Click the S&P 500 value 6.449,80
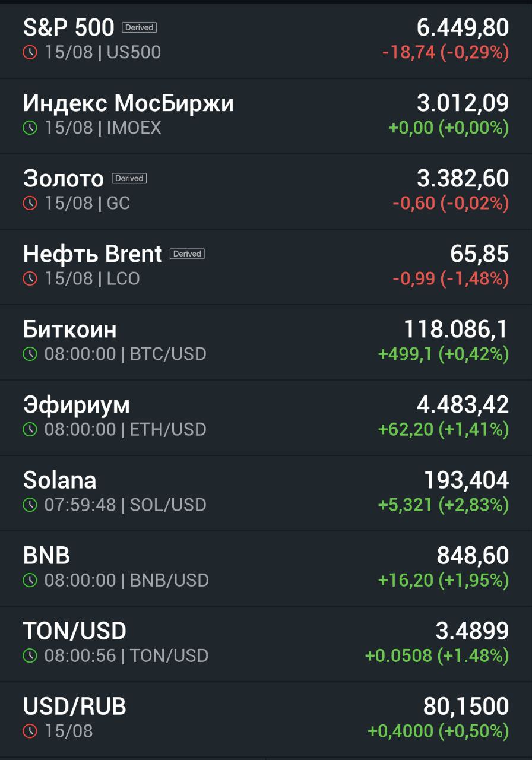This screenshot has width=532, height=760. tap(463, 27)
